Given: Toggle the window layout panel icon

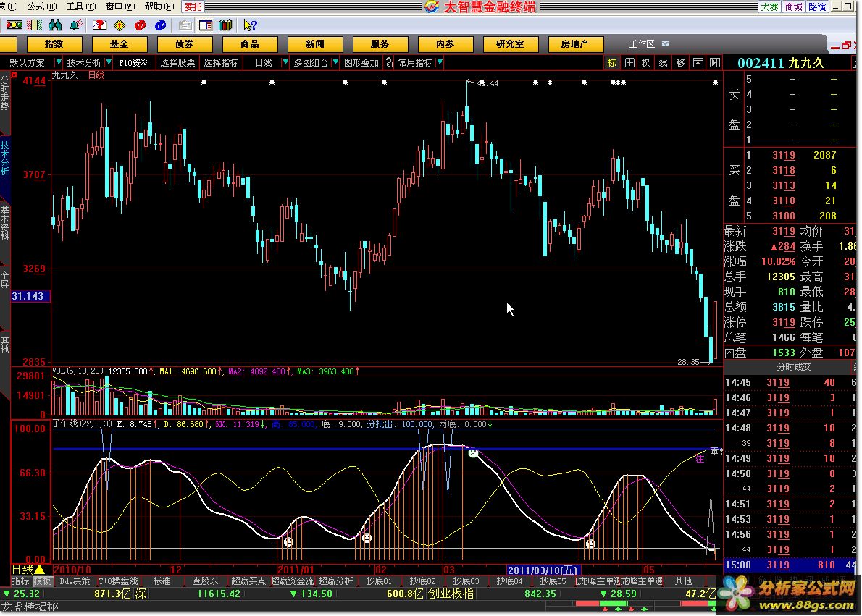Looking at the screenshot, I should (x=206, y=25).
